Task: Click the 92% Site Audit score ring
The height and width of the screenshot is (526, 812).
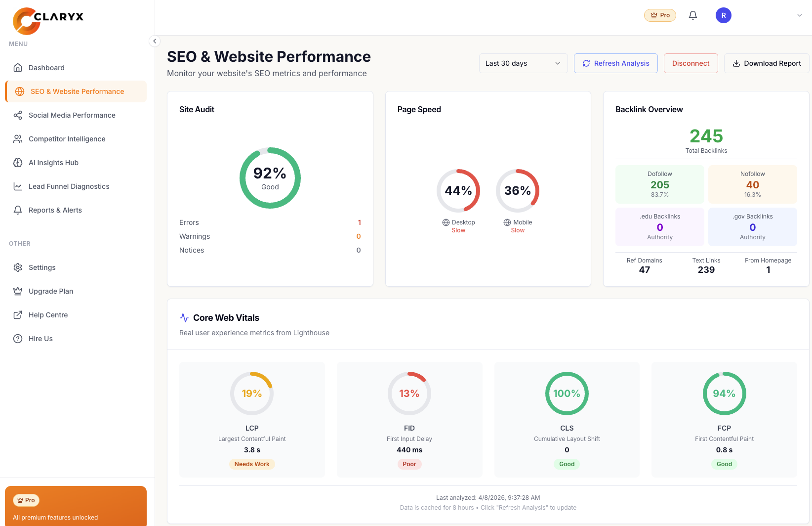Action: (x=270, y=178)
